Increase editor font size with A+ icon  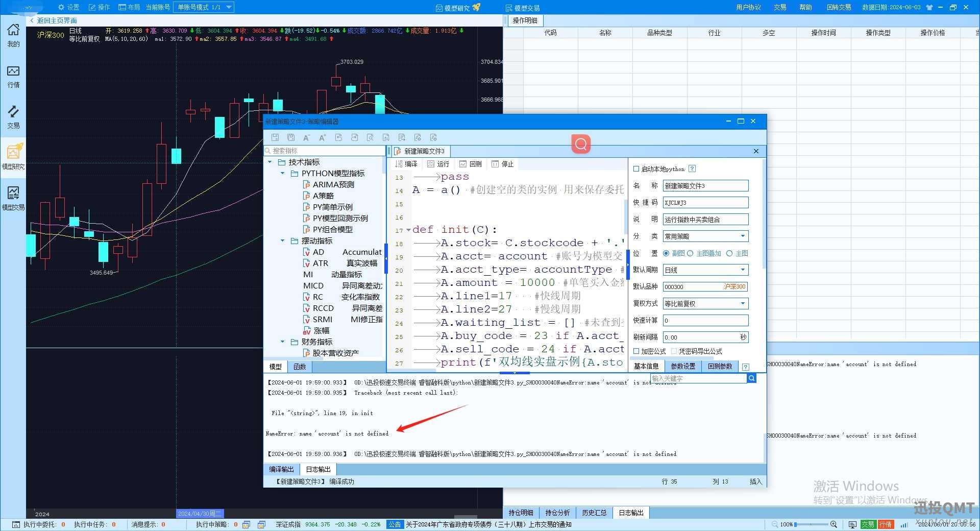pyautogui.click(x=323, y=137)
